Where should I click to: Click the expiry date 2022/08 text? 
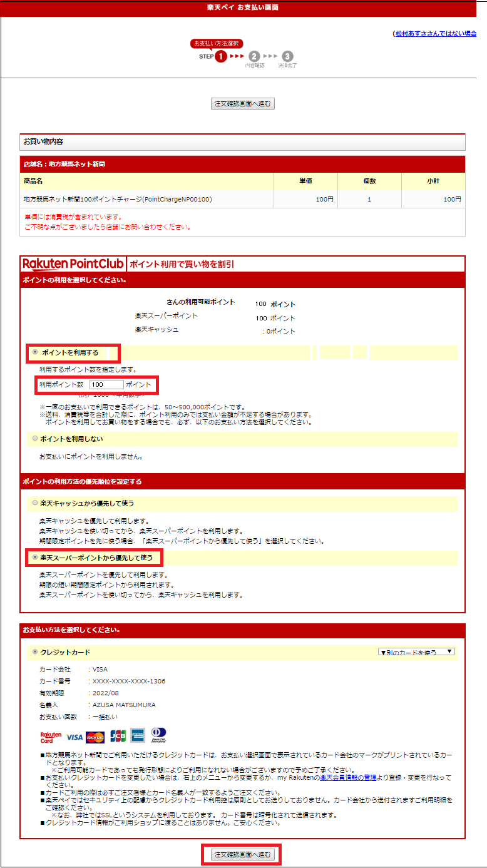tap(105, 693)
